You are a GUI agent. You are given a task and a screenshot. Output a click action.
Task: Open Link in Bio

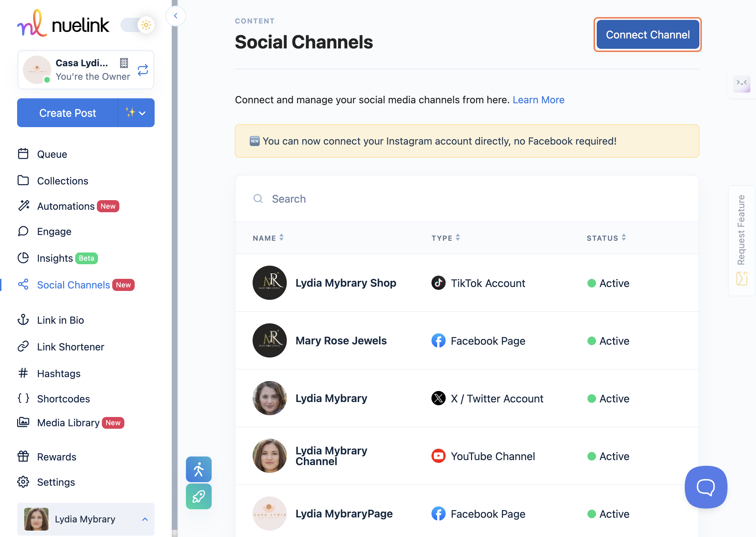61,320
